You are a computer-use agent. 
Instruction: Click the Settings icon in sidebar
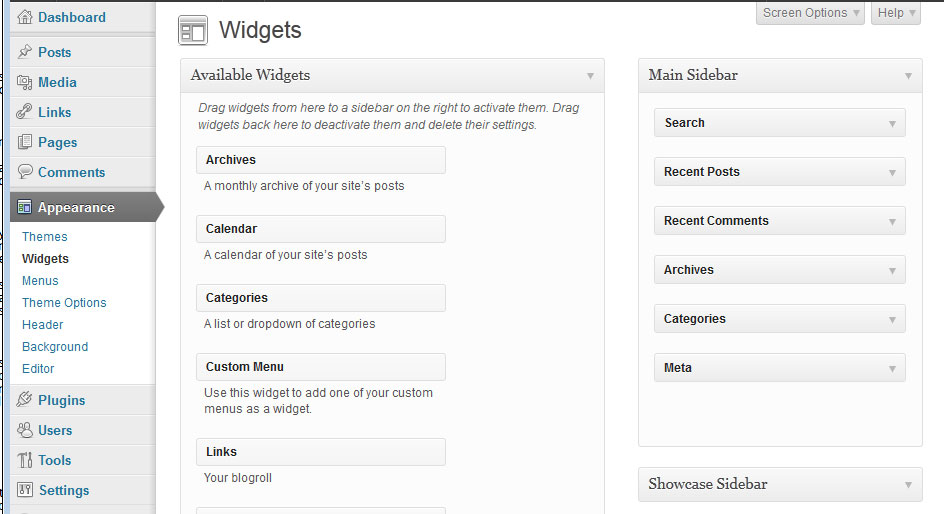click(x=25, y=489)
